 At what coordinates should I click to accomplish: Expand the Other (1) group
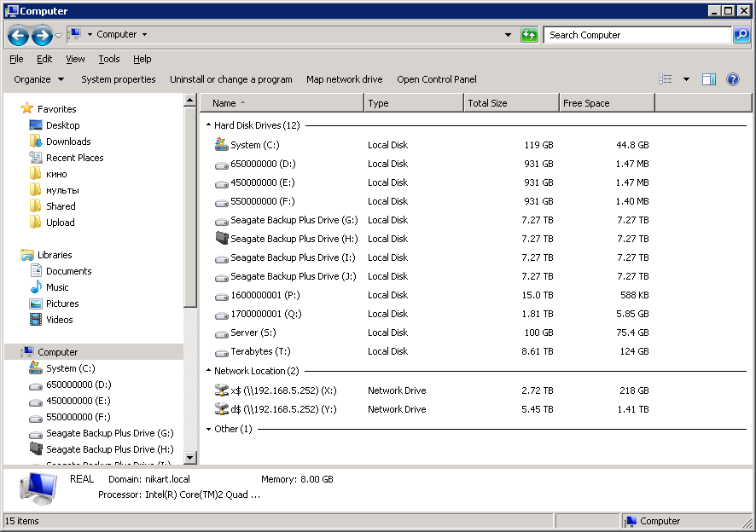pyautogui.click(x=208, y=429)
